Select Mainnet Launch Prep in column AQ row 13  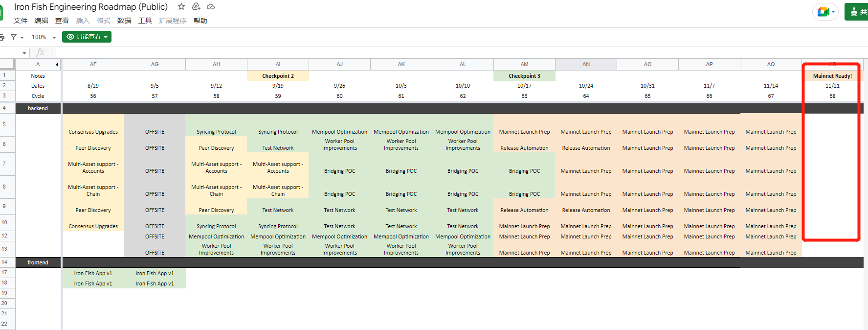click(x=771, y=249)
